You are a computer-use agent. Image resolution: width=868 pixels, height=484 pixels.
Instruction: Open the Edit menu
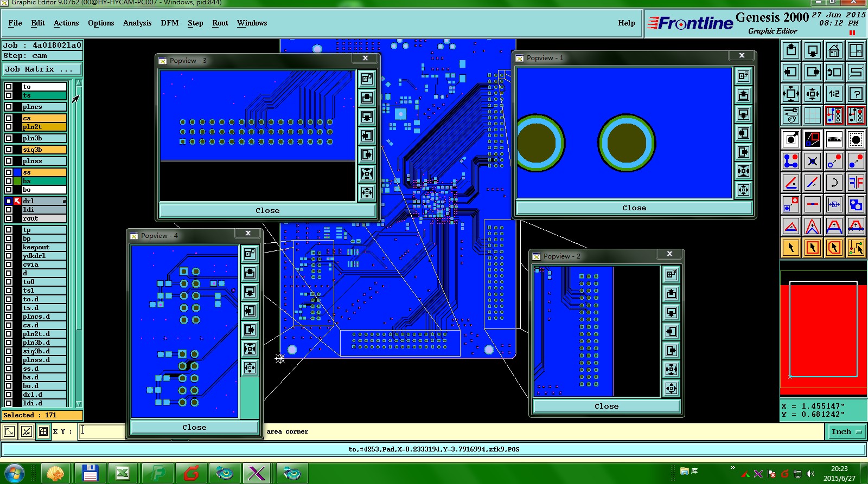[x=38, y=23]
